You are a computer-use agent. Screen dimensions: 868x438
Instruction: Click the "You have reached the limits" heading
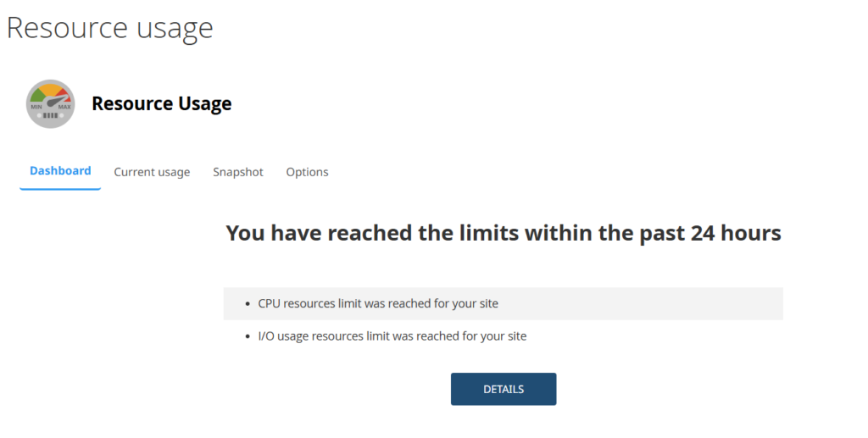point(504,233)
